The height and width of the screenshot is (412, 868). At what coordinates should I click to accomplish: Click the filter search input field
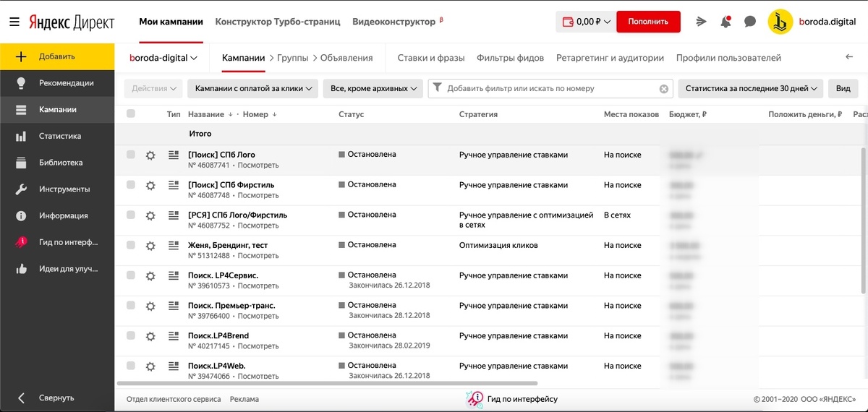(x=550, y=88)
